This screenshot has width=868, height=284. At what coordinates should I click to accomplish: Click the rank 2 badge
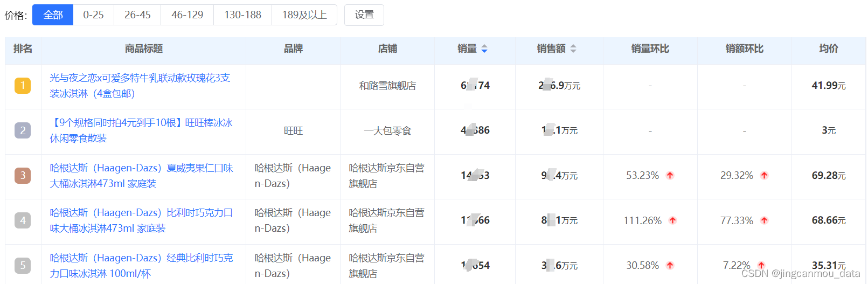[23, 130]
